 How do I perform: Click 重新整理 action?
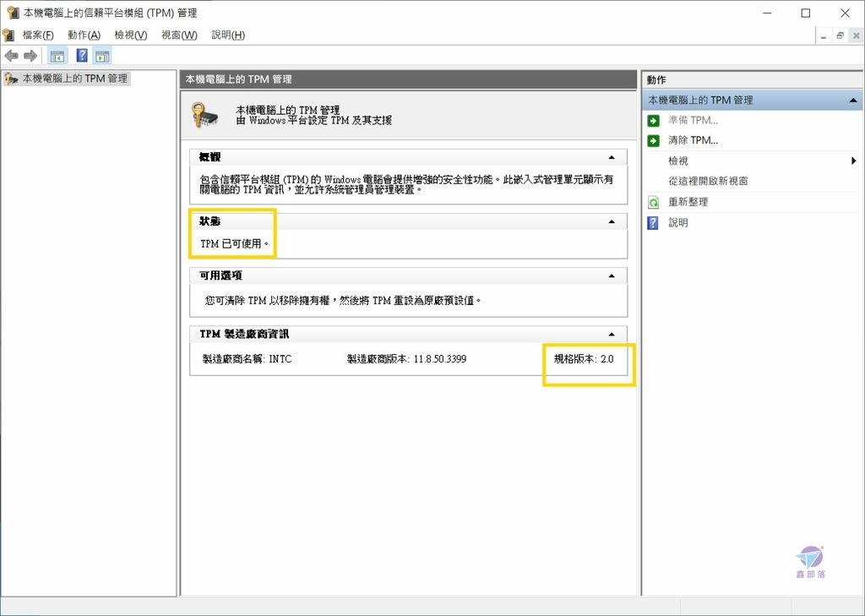[688, 202]
